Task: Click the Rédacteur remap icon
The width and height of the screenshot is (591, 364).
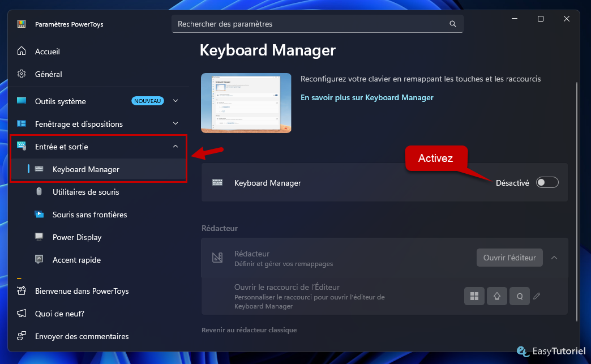Action: coord(217,258)
